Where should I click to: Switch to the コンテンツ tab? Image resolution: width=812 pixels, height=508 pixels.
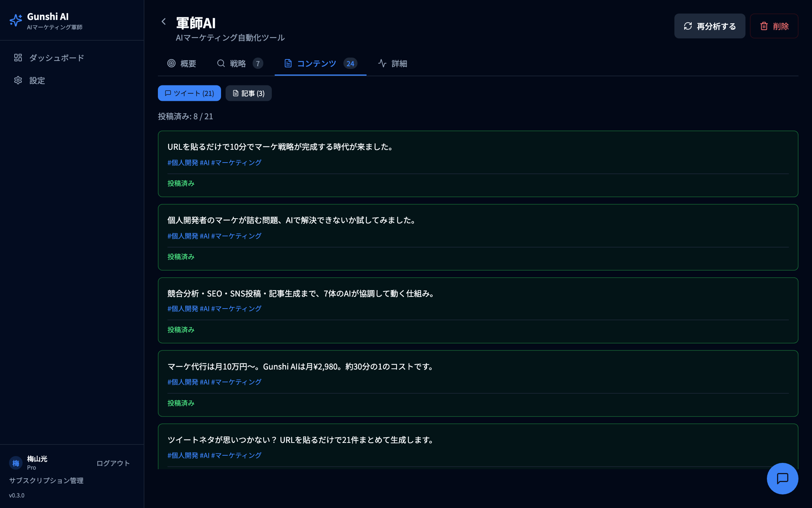[316, 64]
